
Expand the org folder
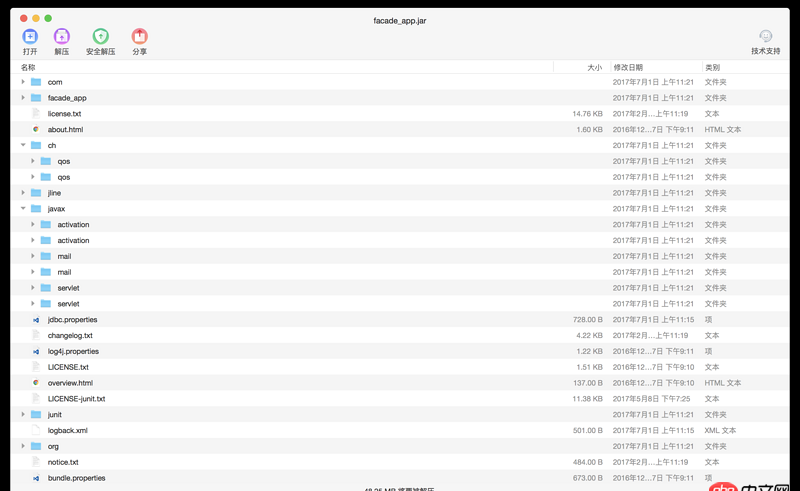click(x=23, y=446)
